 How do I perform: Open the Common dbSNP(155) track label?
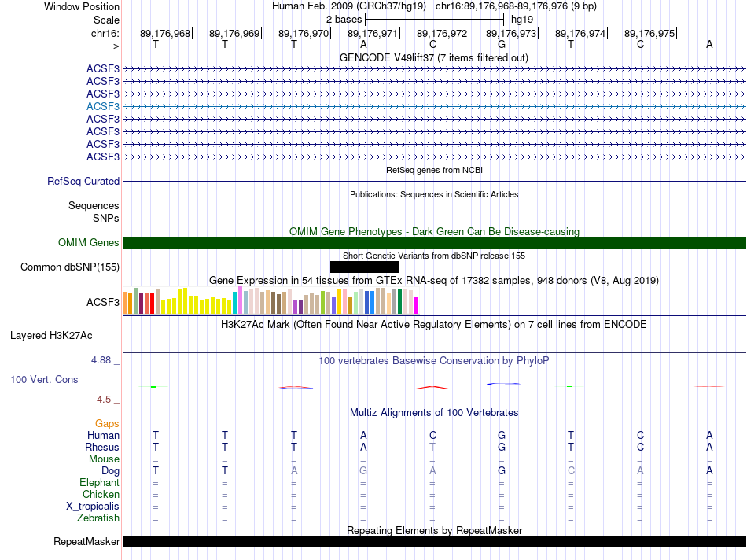[x=70, y=267]
